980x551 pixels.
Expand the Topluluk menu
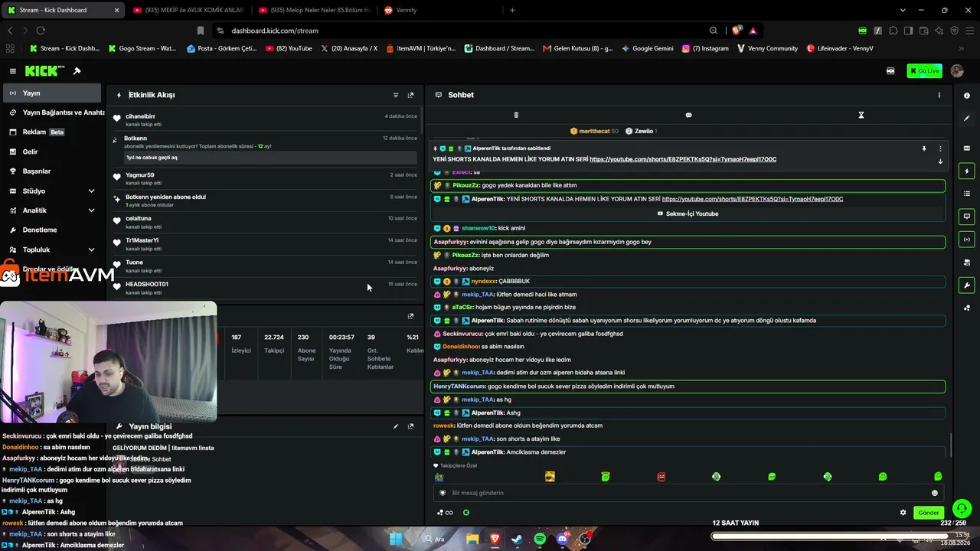click(x=51, y=249)
